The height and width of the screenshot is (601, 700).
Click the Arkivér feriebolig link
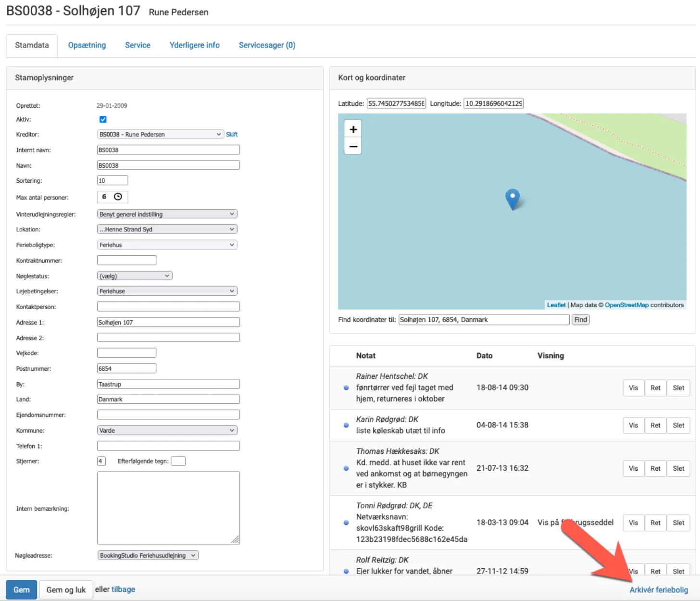click(658, 589)
